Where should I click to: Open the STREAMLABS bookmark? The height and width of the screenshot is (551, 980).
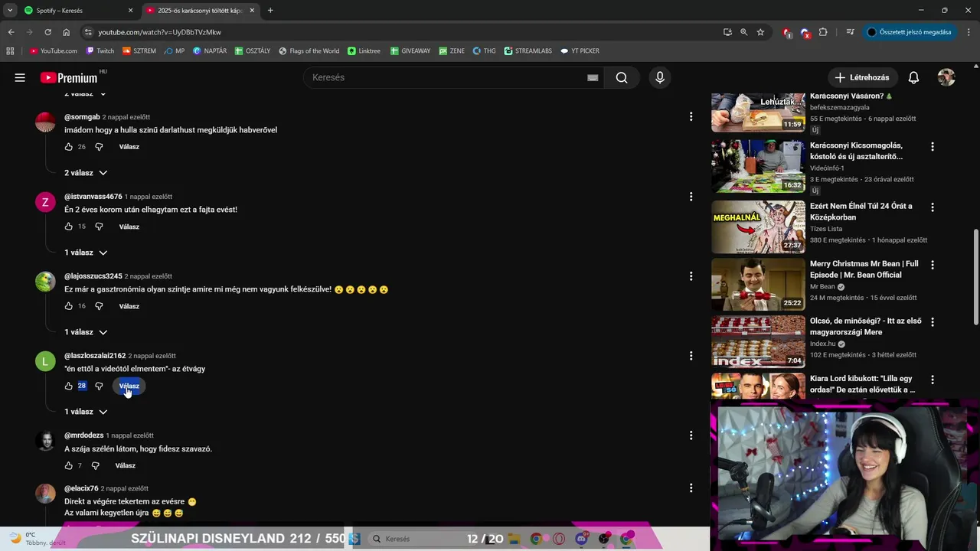(x=528, y=51)
